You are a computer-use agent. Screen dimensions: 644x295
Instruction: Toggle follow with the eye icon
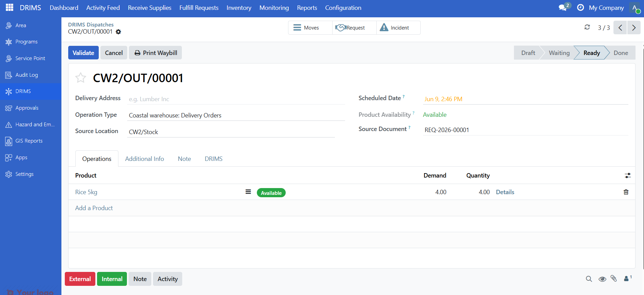(602, 279)
